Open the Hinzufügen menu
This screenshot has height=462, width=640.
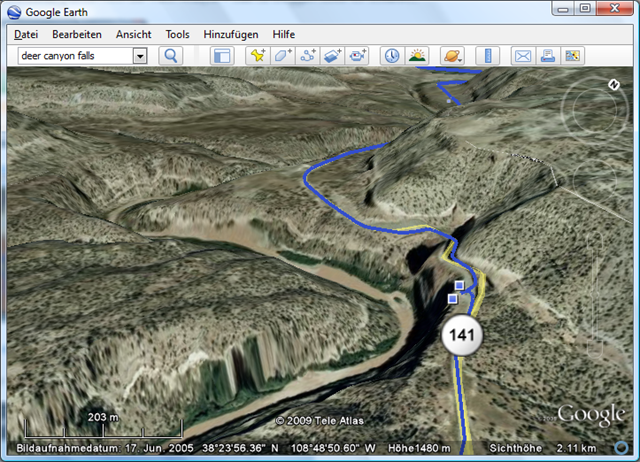[230, 34]
